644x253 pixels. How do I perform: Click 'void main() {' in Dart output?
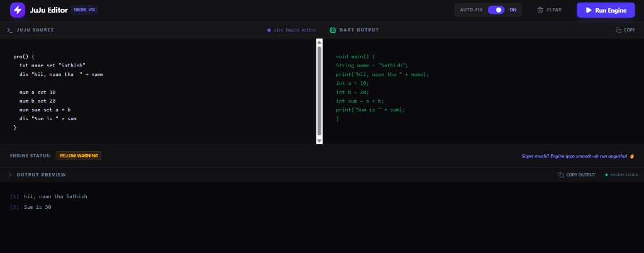tap(356, 57)
